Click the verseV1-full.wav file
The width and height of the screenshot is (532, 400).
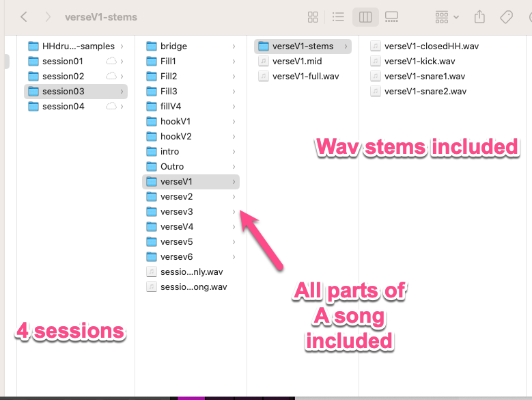[x=305, y=77]
